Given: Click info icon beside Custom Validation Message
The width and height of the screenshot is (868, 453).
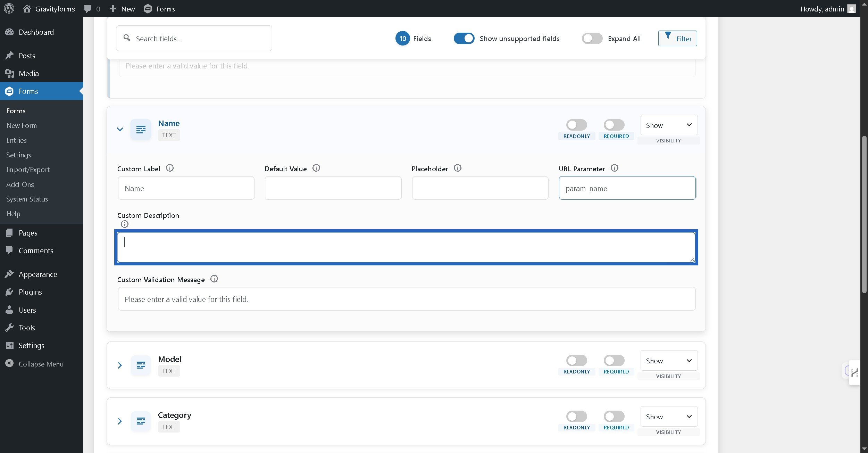Looking at the screenshot, I should pos(214,279).
